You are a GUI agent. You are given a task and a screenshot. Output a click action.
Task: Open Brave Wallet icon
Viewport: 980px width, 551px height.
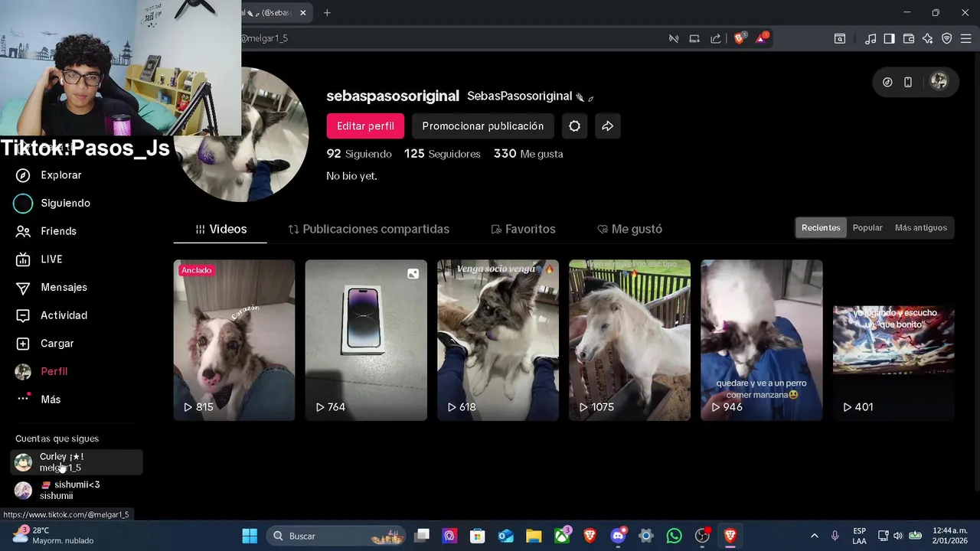click(909, 38)
